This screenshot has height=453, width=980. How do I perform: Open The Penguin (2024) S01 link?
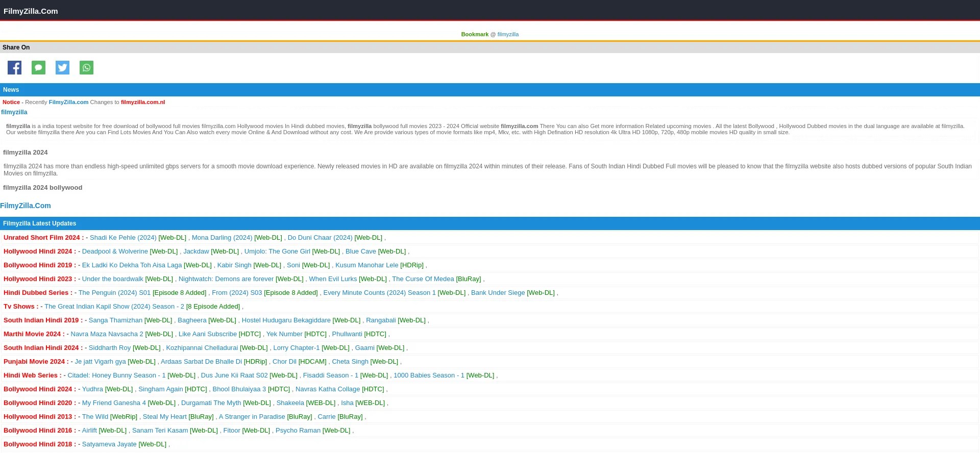(x=114, y=293)
